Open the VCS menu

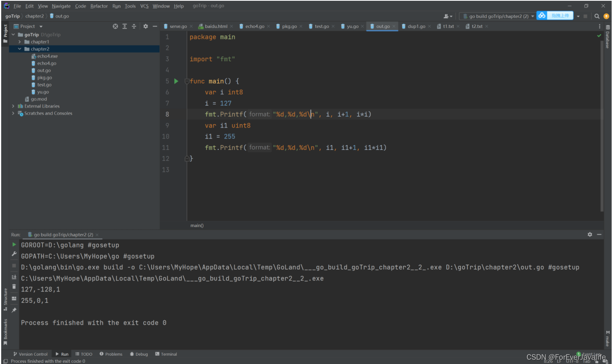(x=144, y=6)
